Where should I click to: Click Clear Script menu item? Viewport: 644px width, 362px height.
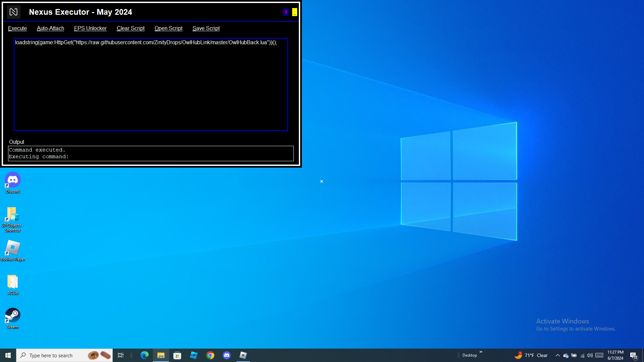pos(130,28)
